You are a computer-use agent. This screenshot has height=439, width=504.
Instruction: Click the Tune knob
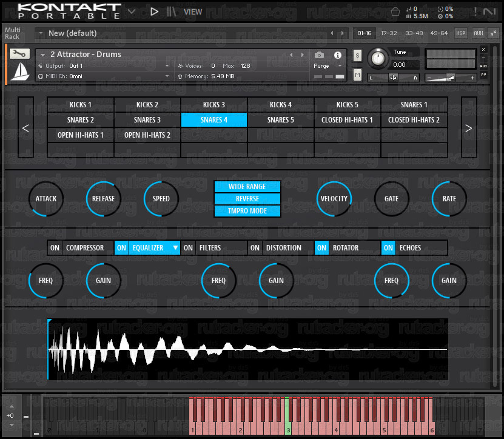pyautogui.click(x=378, y=58)
